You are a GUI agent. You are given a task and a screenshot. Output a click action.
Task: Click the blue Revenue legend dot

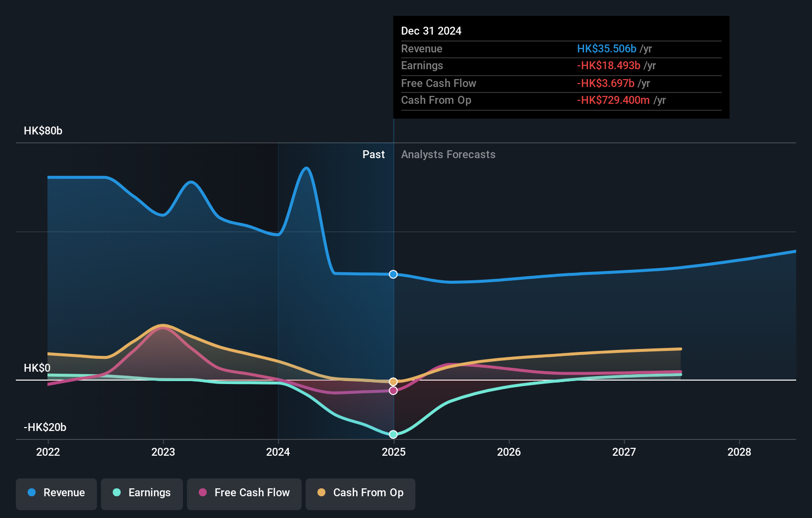[x=31, y=493]
